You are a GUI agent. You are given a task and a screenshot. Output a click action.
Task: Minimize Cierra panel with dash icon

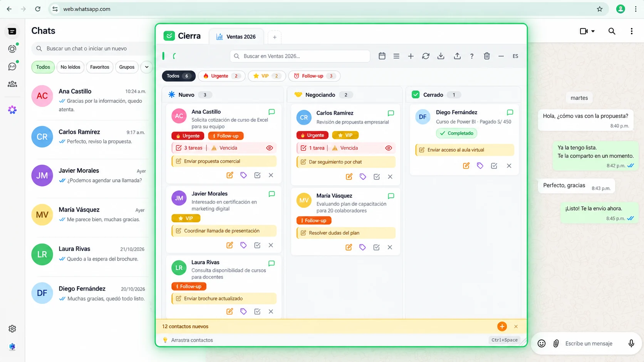click(501, 56)
